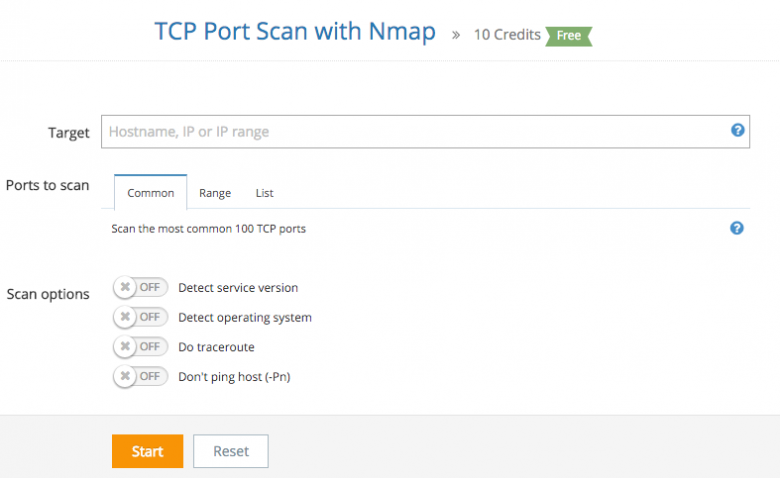
Task: Switch to the Range tab
Action: tap(215, 193)
